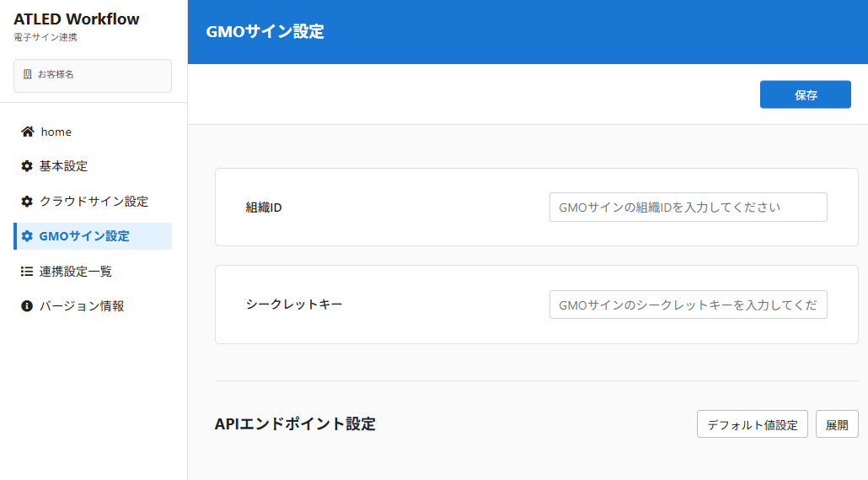Expand API endpoint settings with 展開

tap(837, 424)
